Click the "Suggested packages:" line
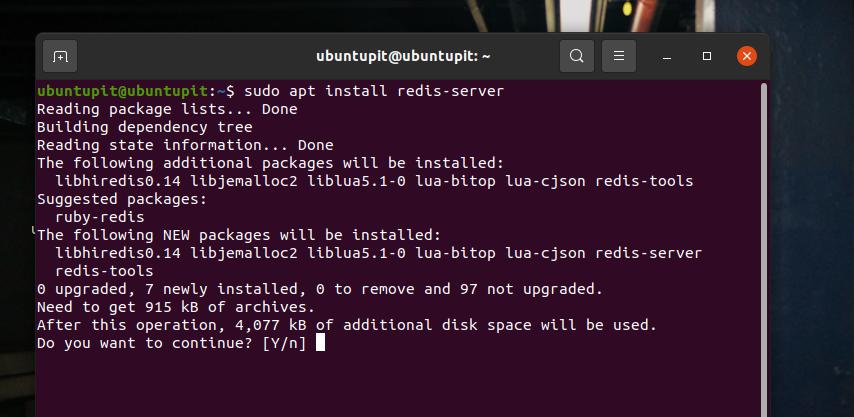The image size is (854, 417). tap(121, 199)
